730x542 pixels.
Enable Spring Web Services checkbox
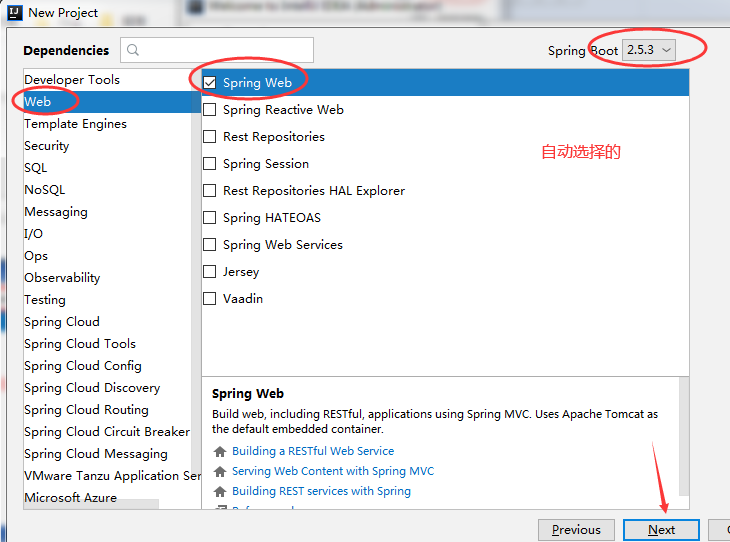point(210,245)
